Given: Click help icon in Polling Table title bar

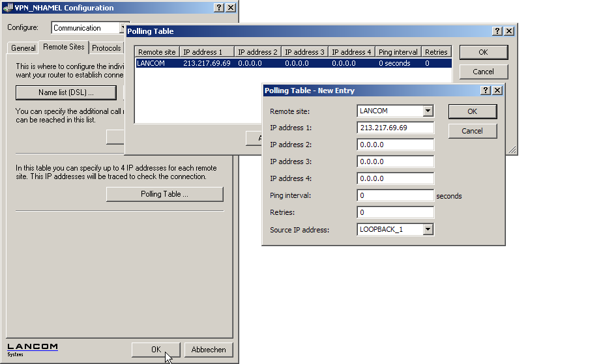Looking at the screenshot, I should tap(497, 31).
